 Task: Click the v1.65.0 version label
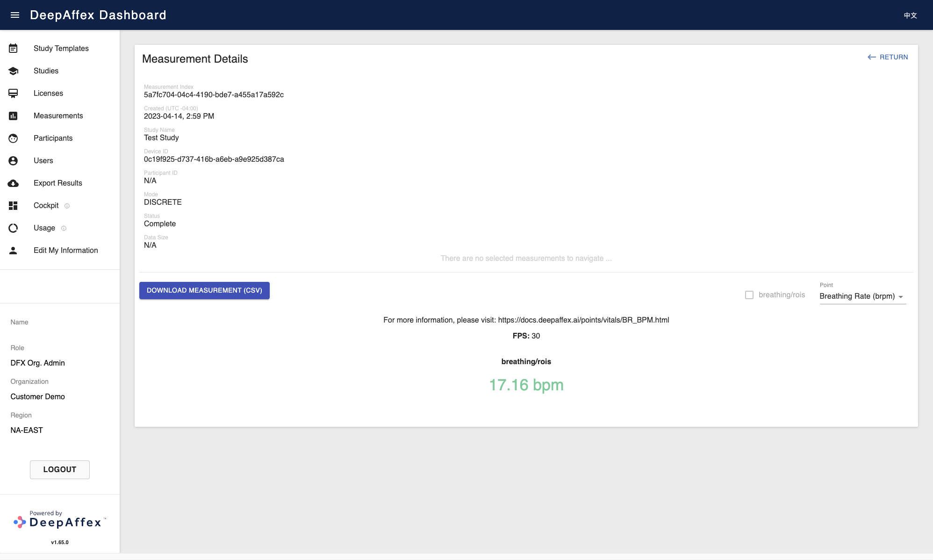60,542
